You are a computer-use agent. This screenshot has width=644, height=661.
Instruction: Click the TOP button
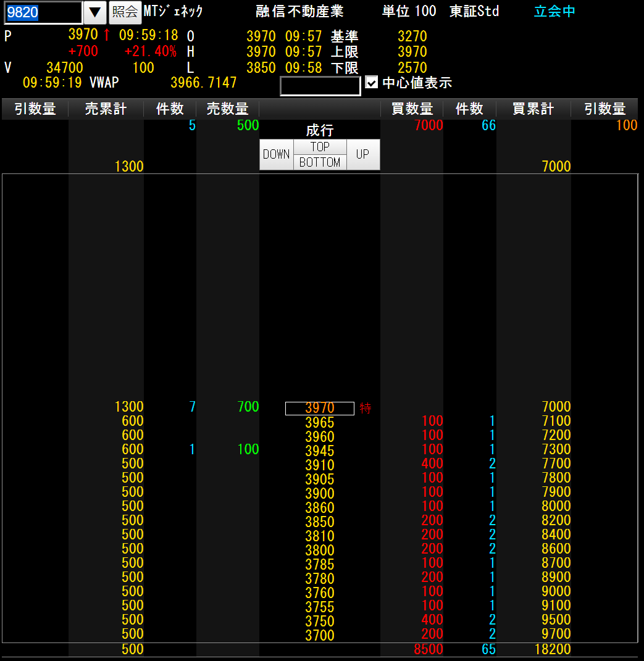320,147
